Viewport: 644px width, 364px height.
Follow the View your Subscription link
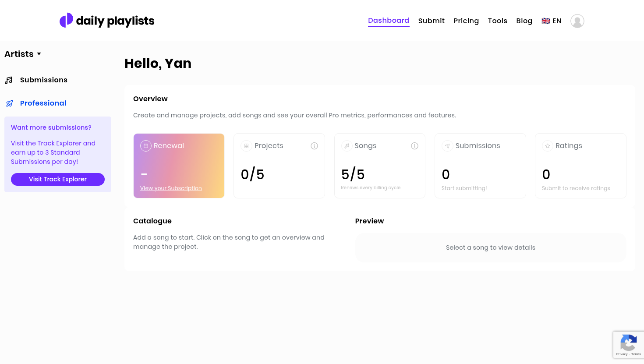pos(171,188)
